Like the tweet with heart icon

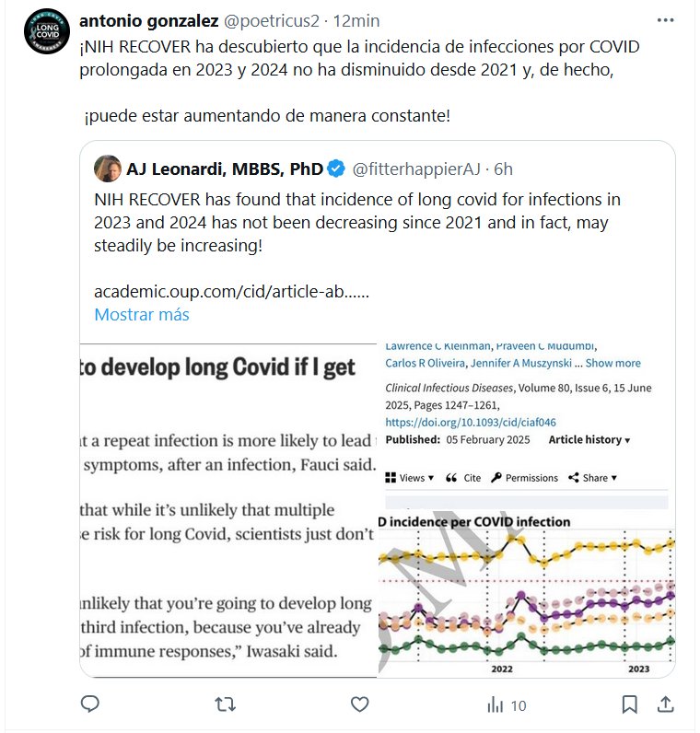click(x=359, y=704)
